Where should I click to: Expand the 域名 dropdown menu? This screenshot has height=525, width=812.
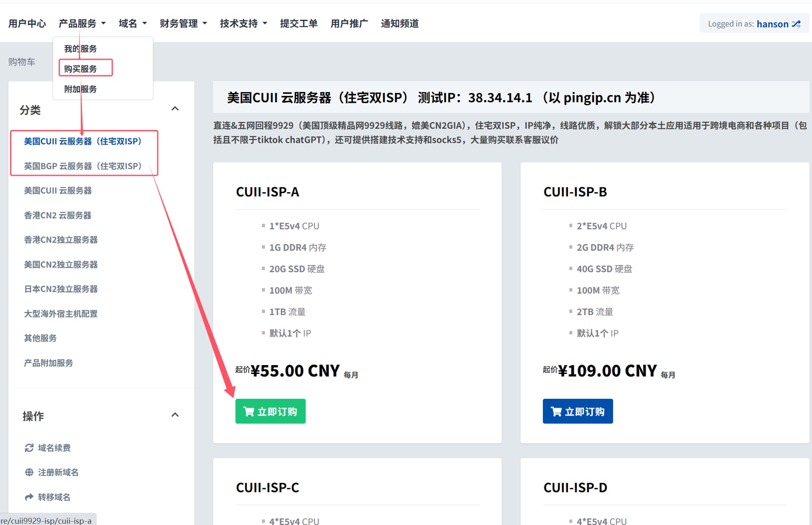[x=132, y=23]
